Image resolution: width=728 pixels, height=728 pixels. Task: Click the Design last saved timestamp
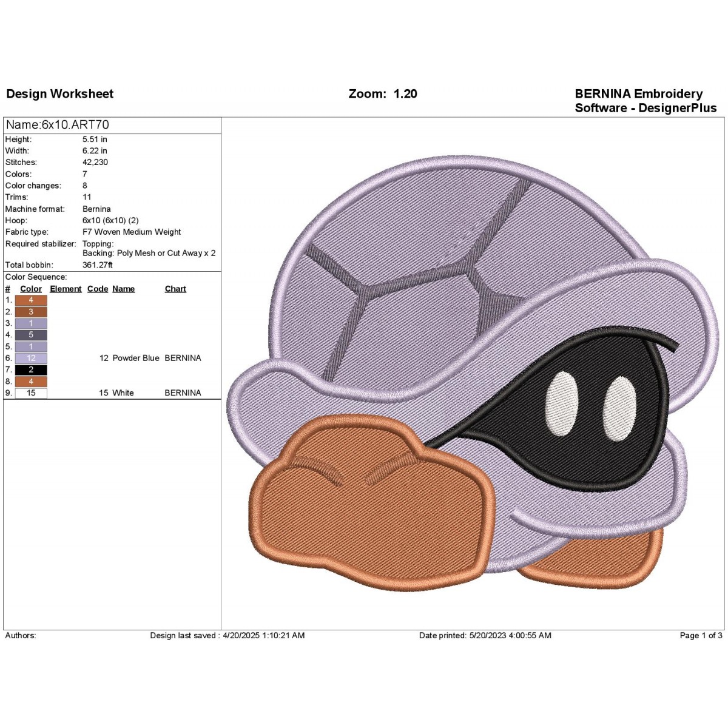227,636
